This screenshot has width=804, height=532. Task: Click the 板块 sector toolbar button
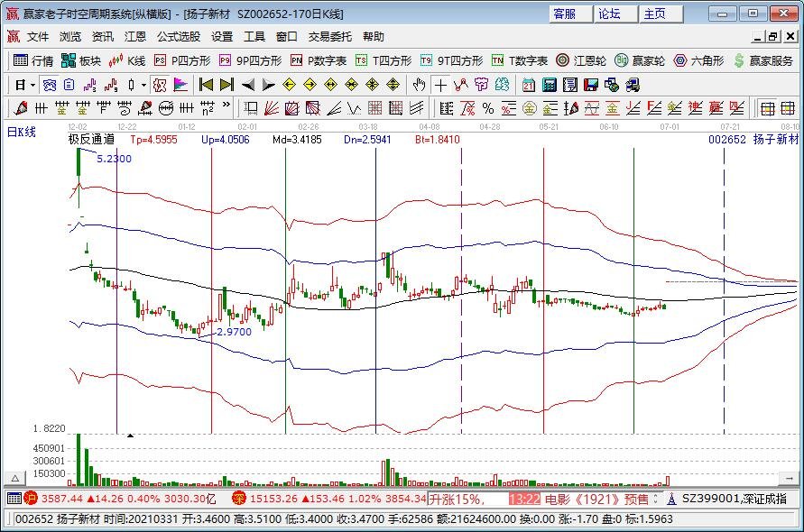coord(80,60)
